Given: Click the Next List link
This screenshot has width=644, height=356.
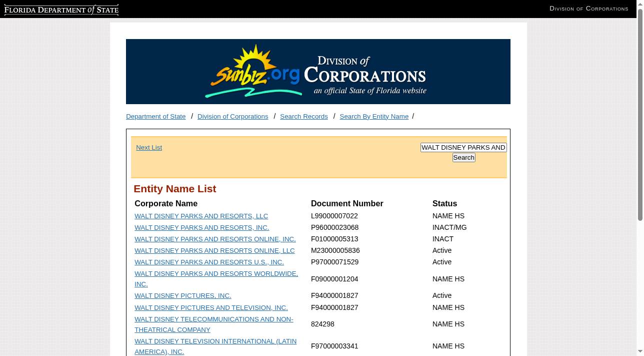Looking at the screenshot, I should (x=149, y=148).
